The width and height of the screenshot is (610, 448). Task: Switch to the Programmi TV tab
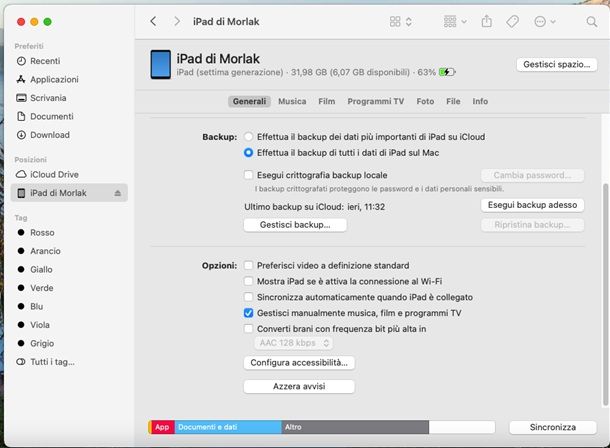pyautogui.click(x=376, y=102)
